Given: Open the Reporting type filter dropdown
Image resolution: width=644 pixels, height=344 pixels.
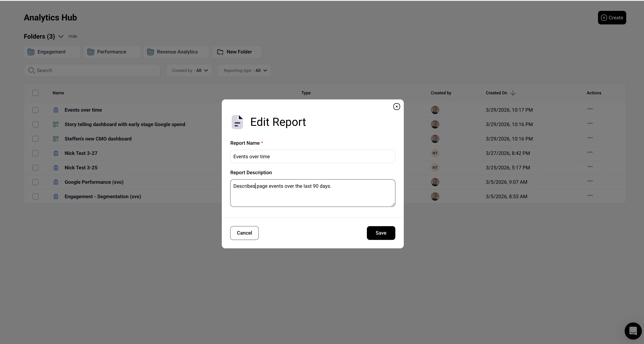Looking at the screenshot, I should [244, 70].
